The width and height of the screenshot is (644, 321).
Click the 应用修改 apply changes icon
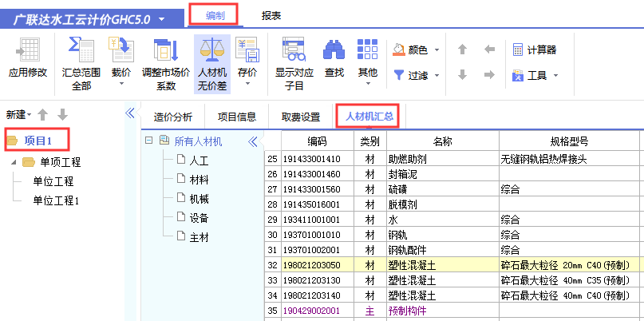(x=27, y=51)
